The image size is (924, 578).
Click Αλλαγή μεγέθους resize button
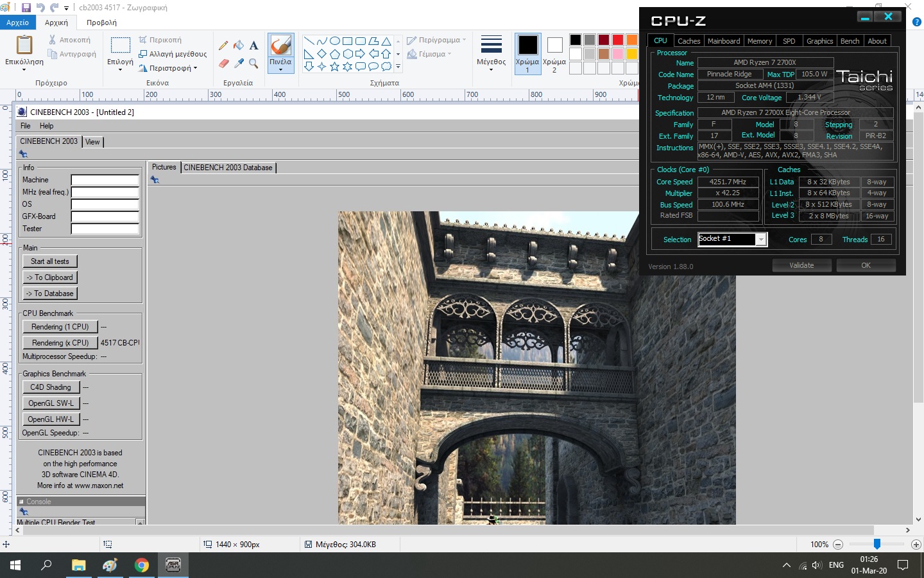[173, 54]
